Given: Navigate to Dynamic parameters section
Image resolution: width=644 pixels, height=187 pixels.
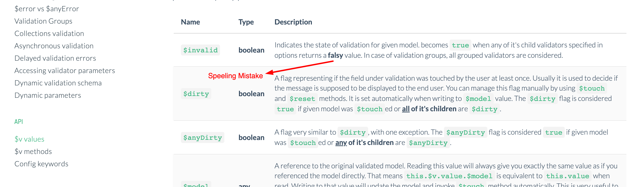Looking at the screenshot, I should pos(48,95).
